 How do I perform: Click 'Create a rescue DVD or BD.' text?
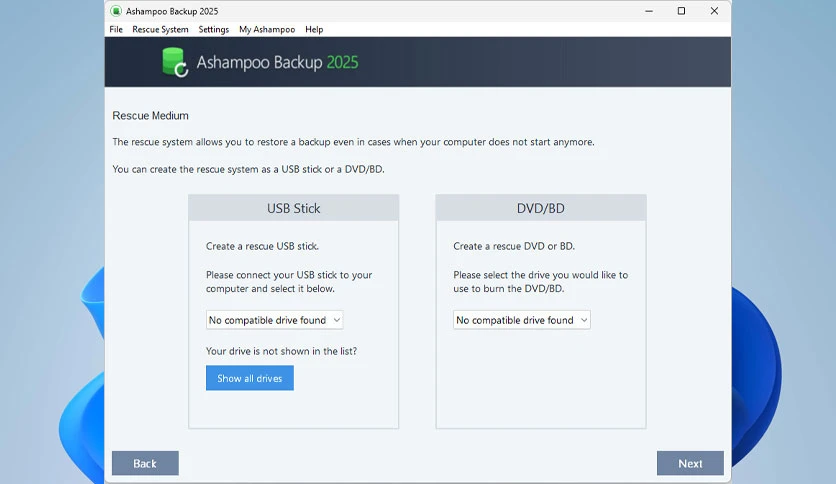[514, 246]
